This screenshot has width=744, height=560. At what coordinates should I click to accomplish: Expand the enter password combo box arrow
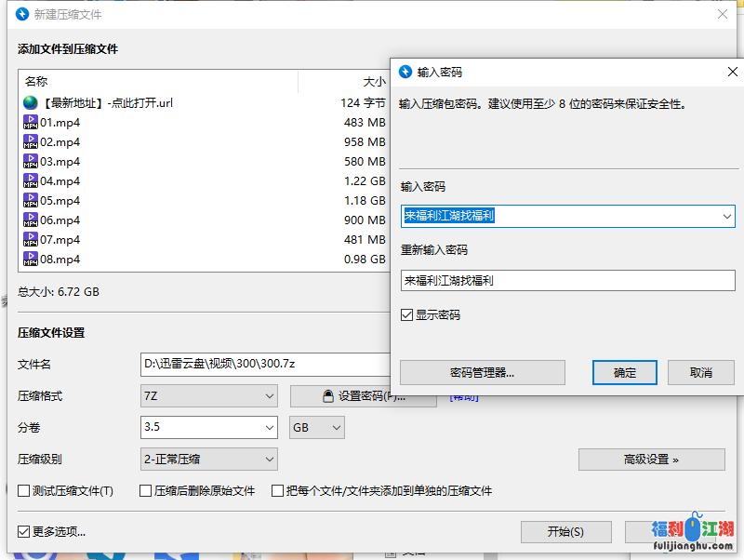point(726,216)
